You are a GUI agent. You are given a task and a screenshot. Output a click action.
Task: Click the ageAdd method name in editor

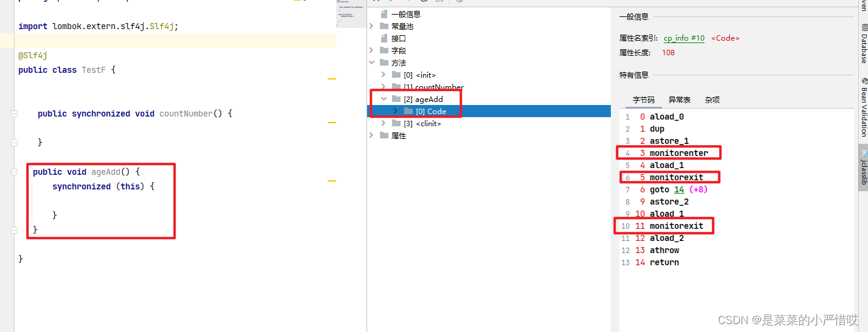[106, 172]
